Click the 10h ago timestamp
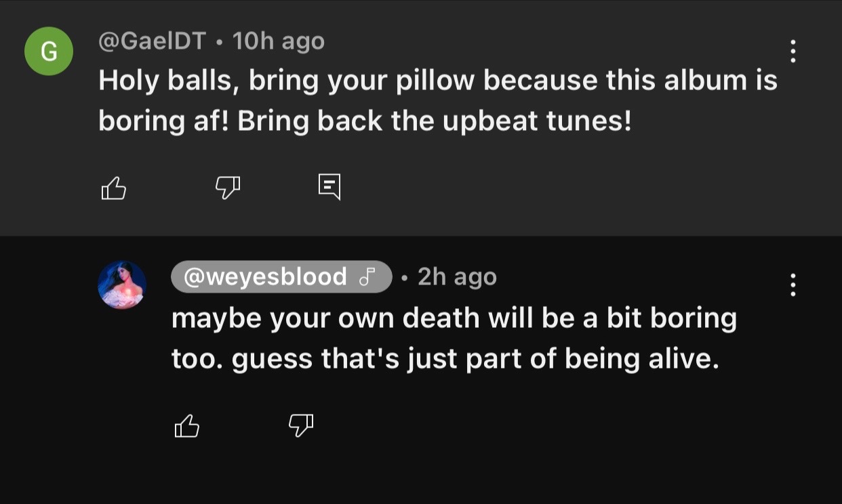Screen dimensions: 842x504 tap(279, 42)
